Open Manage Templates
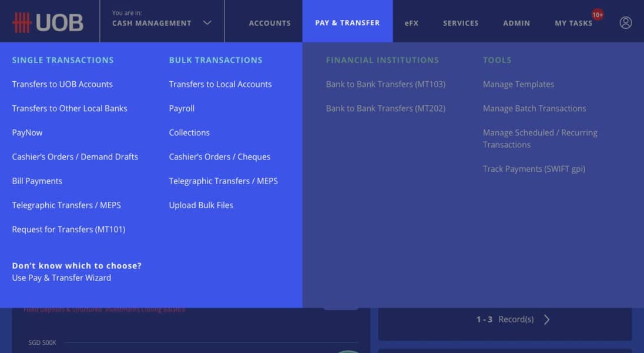This screenshot has width=644, height=353. [518, 84]
